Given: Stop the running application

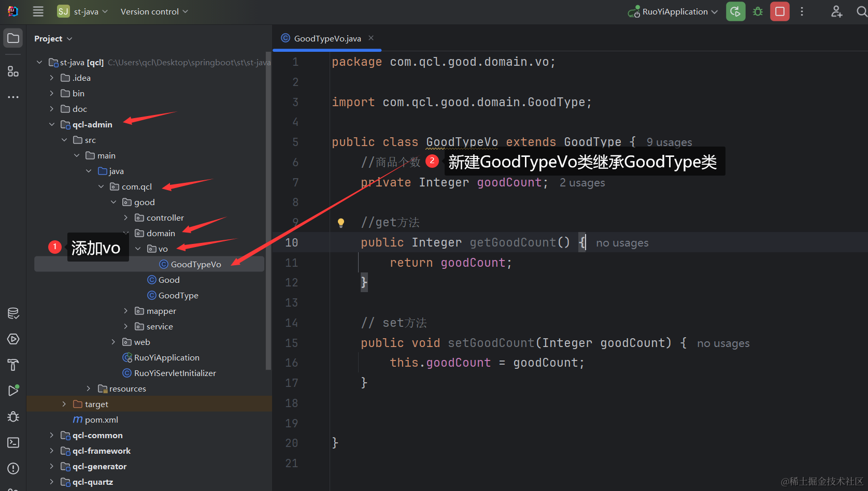Looking at the screenshot, I should (779, 11).
